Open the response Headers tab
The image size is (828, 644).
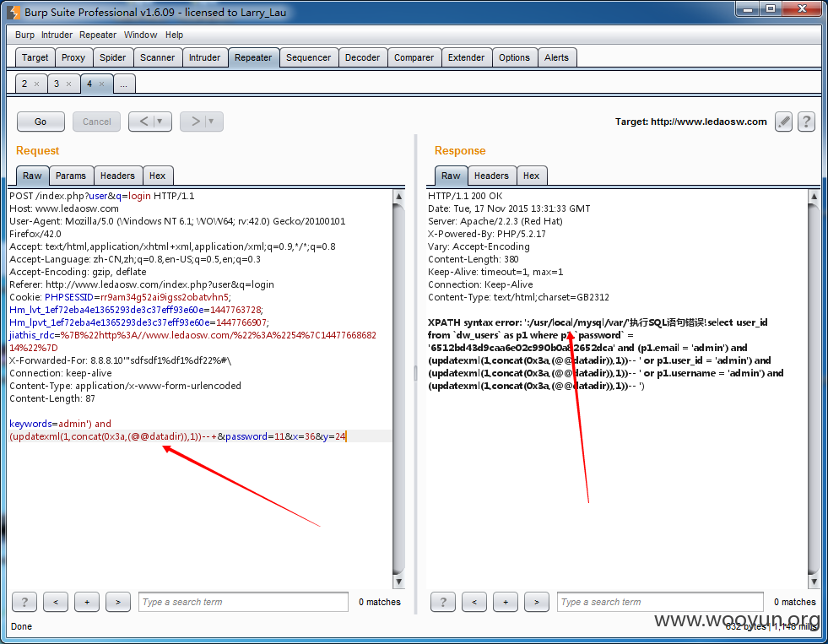[491, 176]
